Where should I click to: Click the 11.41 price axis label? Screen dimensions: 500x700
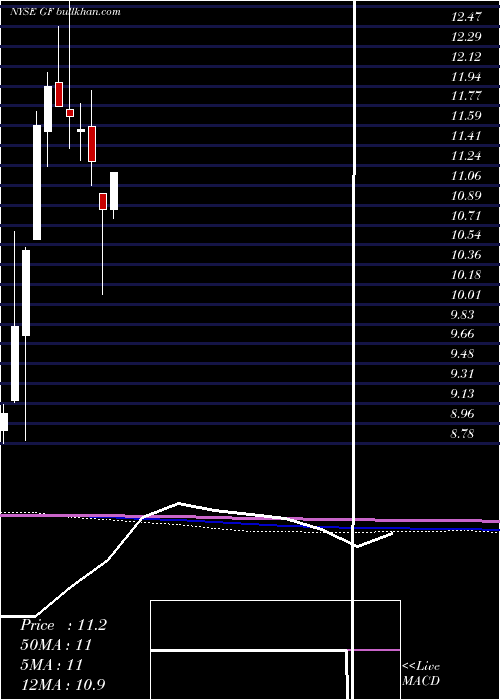[x=466, y=136]
